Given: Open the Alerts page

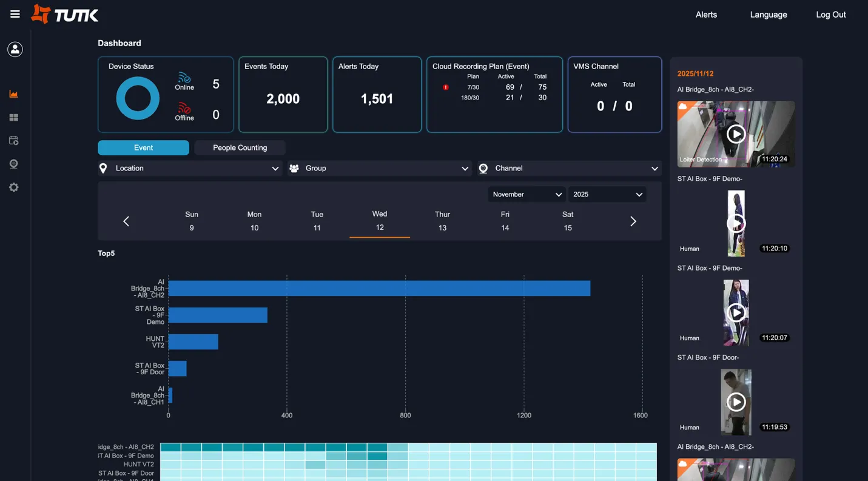Looking at the screenshot, I should [x=705, y=14].
